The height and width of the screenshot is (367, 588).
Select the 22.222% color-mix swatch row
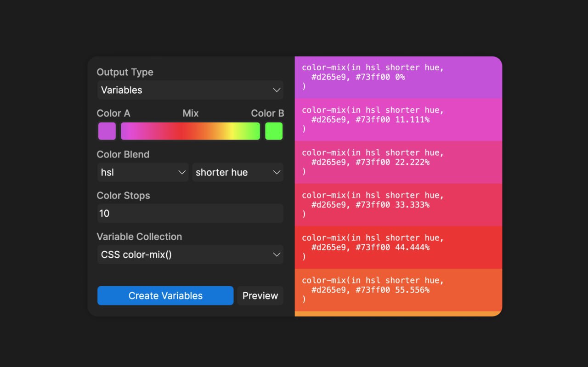click(398, 162)
